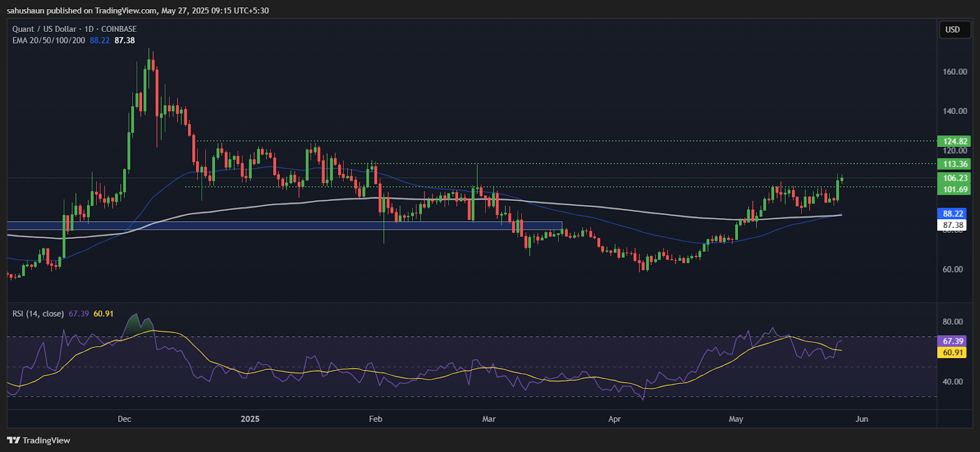Click the Jun label on time axis
This screenshot has width=980, height=452.
861,419
